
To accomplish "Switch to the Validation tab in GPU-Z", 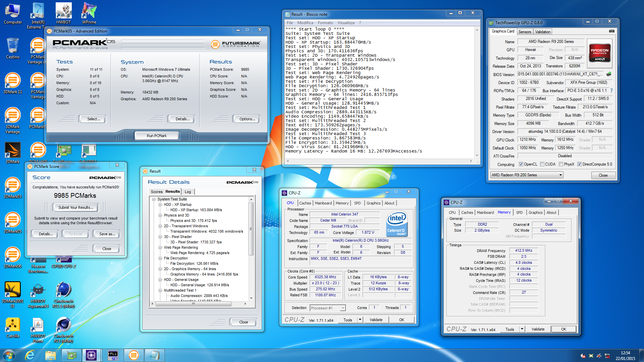I will 543,32.
